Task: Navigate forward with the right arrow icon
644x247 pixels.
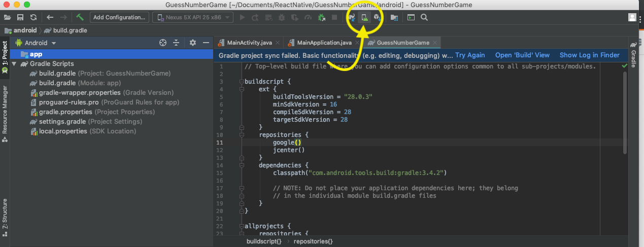Action: tap(64, 17)
